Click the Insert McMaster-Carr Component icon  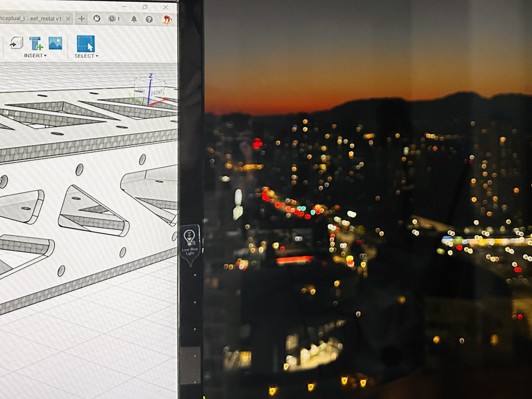[x=36, y=43]
